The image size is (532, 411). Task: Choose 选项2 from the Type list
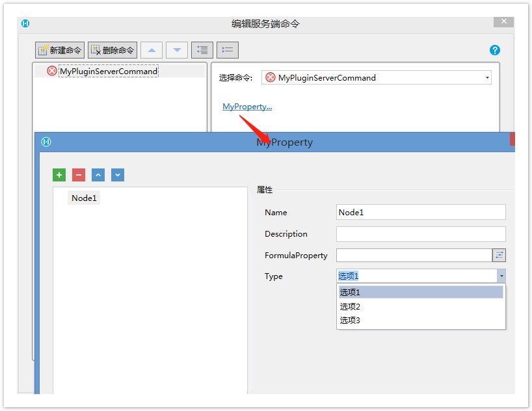[349, 306]
